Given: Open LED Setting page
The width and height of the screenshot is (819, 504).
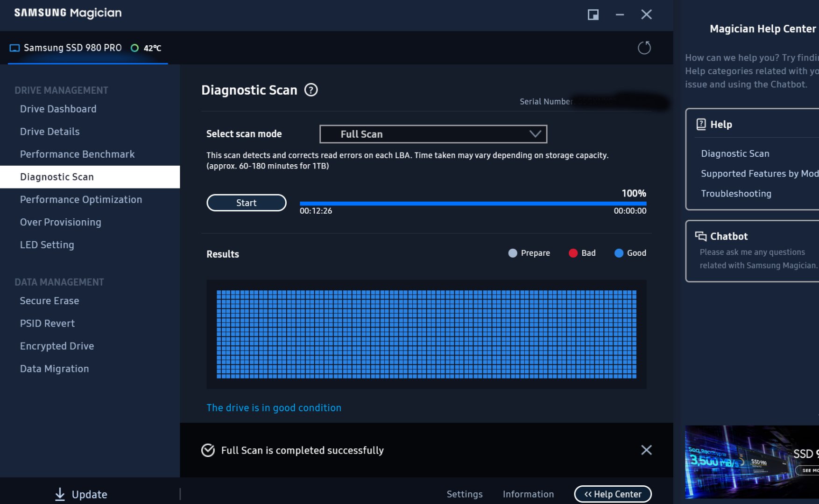Looking at the screenshot, I should [x=47, y=245].
